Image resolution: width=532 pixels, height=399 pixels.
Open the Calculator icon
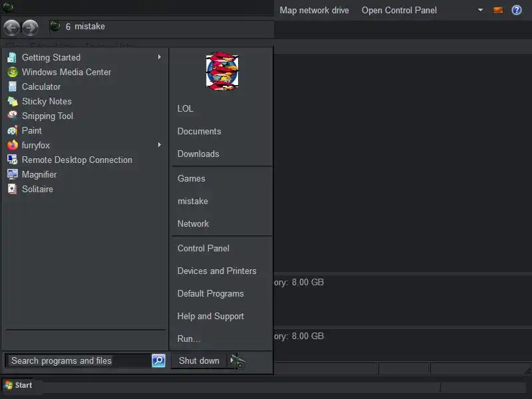click(x=12, y=87)
